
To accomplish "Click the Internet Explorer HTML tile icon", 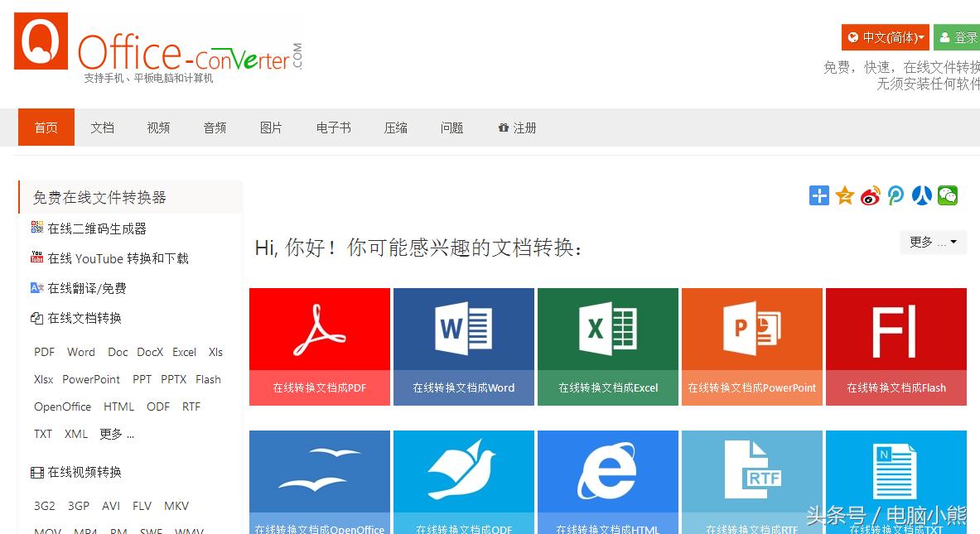I will tap(607, 472).
